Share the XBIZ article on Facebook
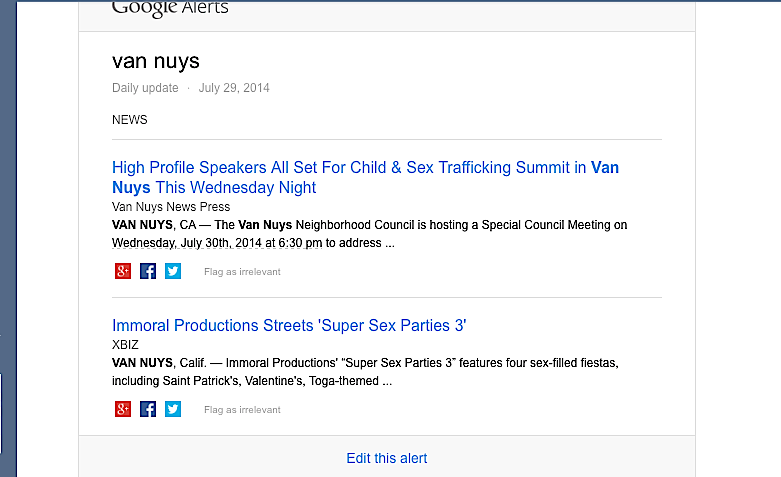This screenshot has width=781, height=477. [148, 409]
